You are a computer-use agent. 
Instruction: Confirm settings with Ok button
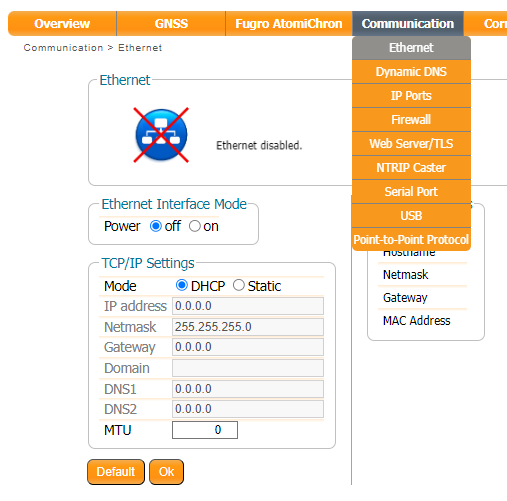(166, 472)
